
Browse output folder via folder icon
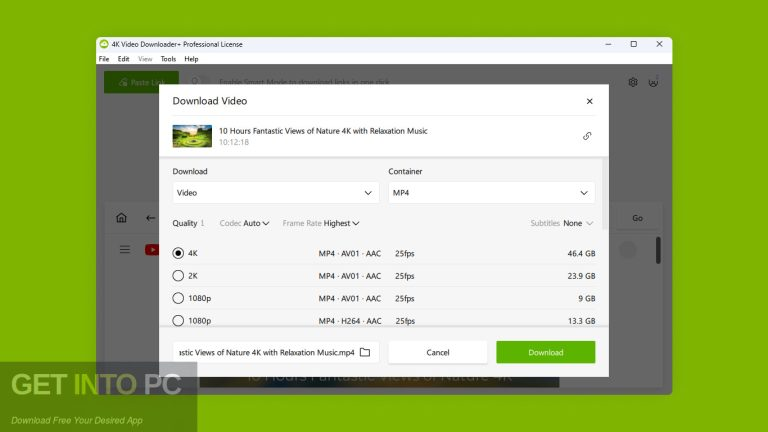pos(365,352)
